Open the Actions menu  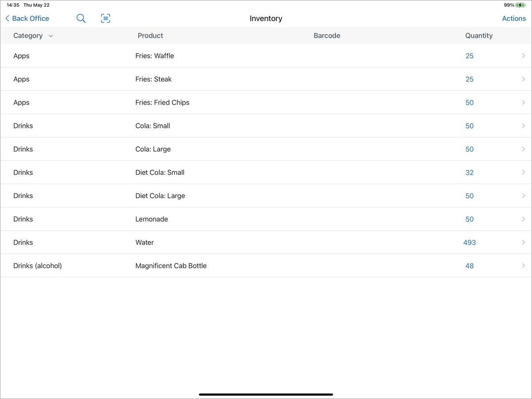[513, 18]
